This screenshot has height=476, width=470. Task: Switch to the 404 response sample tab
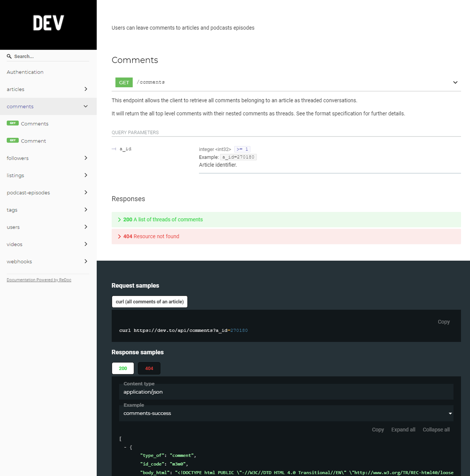point(149,368)
